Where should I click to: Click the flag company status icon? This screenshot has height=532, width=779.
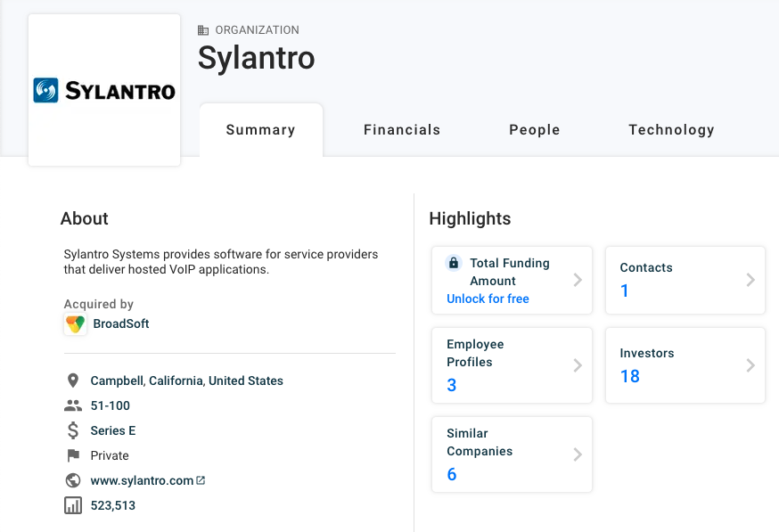click(73, 455)
